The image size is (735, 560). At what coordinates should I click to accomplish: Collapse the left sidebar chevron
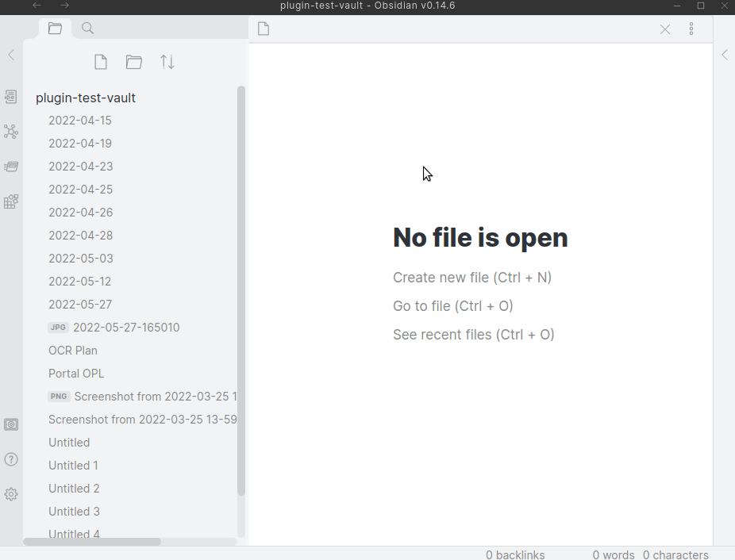tap(11, 55)
